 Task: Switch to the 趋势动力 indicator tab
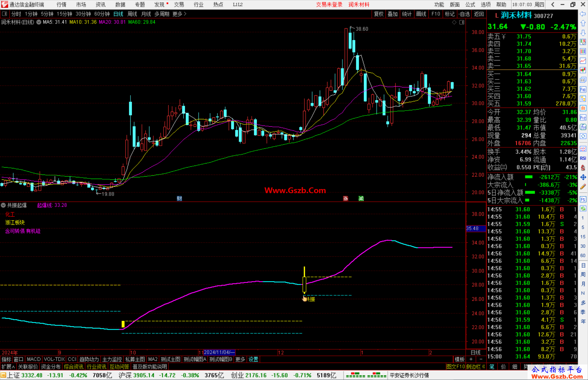[89, 360]
